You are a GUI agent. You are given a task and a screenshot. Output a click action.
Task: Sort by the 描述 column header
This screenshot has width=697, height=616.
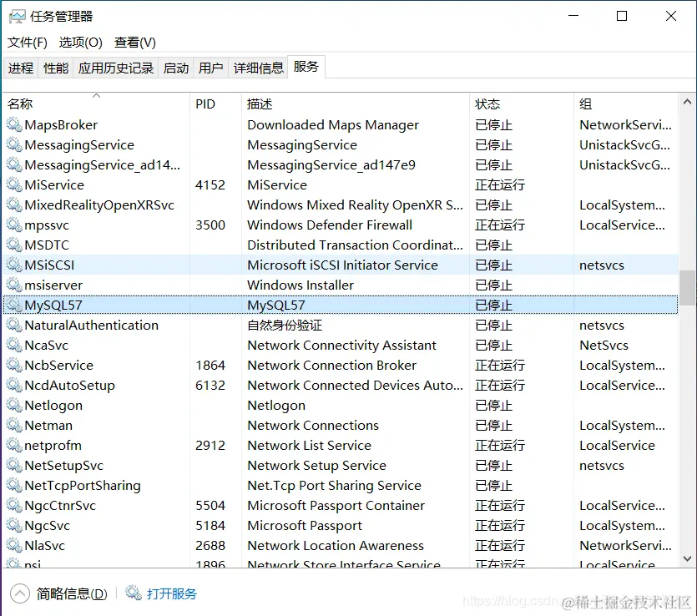click(356, 104)
